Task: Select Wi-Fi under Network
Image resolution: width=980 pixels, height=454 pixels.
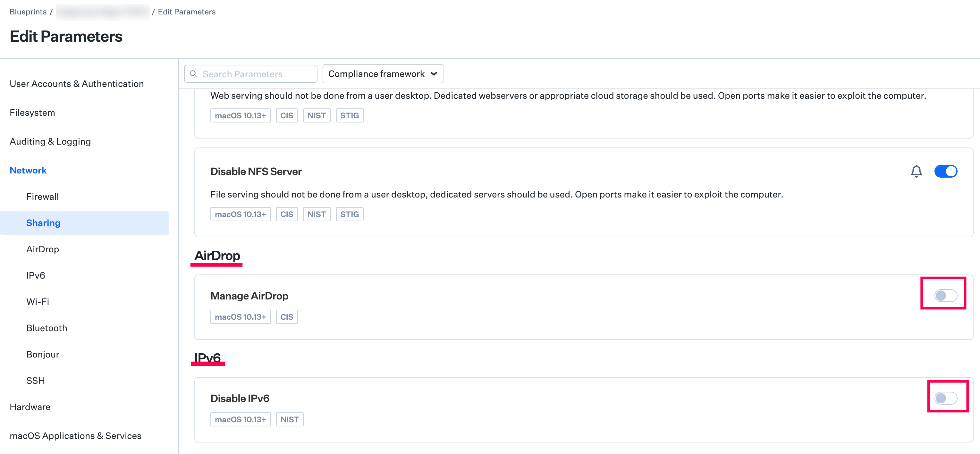Action: (38, 301)
